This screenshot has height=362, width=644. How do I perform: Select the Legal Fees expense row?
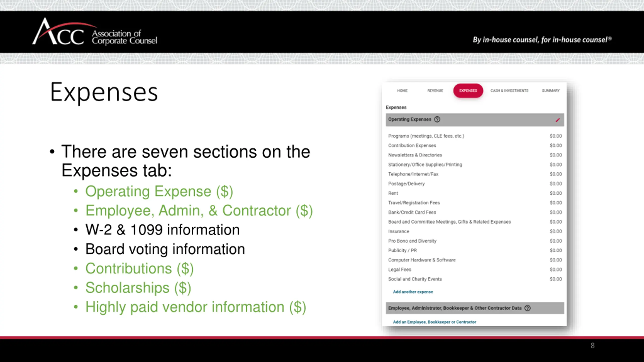(399, 269)
